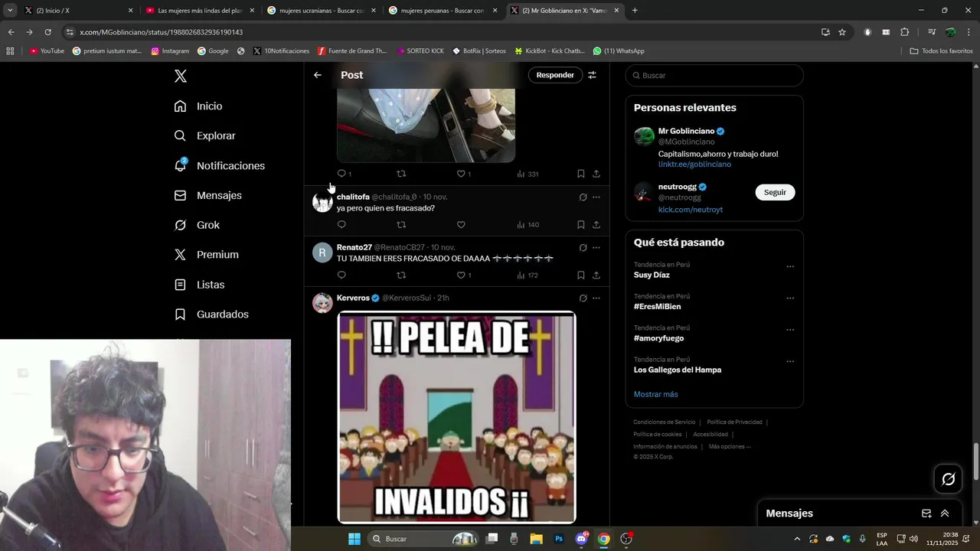Share the top image post
Viewport: 980px width, 551px height.
(596, 174)
